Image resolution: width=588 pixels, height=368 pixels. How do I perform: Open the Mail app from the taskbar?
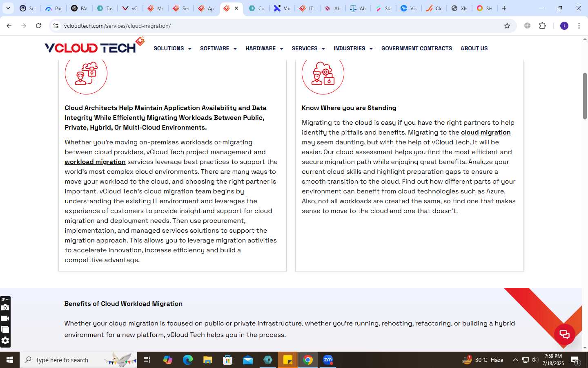248,360
